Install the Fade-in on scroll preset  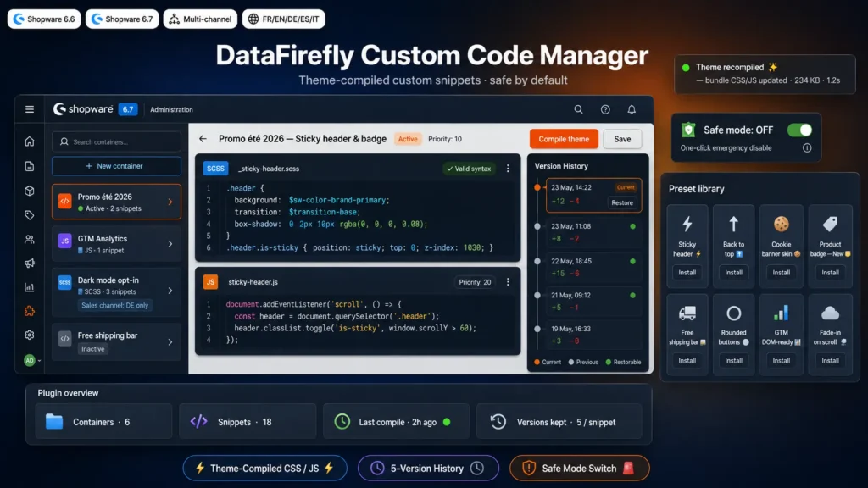pyautogui.click(x=830, y=360)
